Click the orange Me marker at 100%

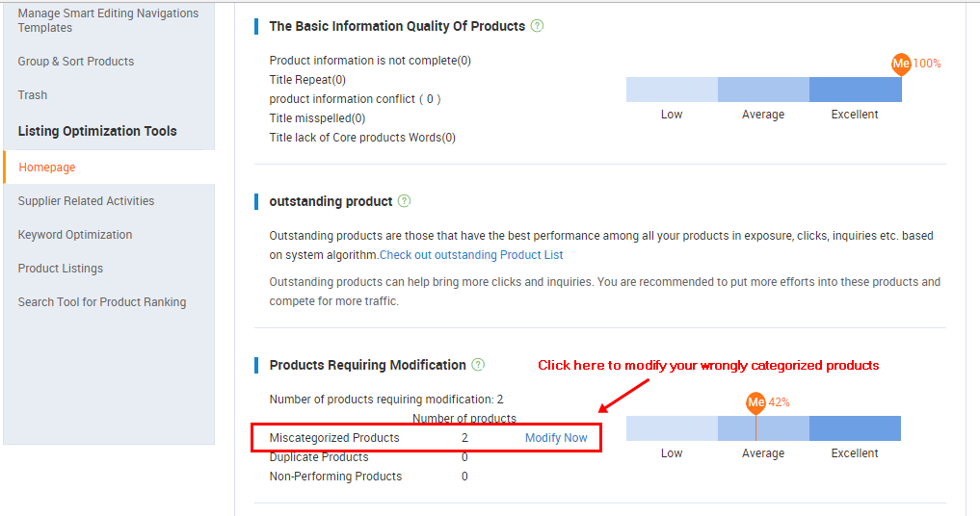pyautogui.click(x=901, y=64)
